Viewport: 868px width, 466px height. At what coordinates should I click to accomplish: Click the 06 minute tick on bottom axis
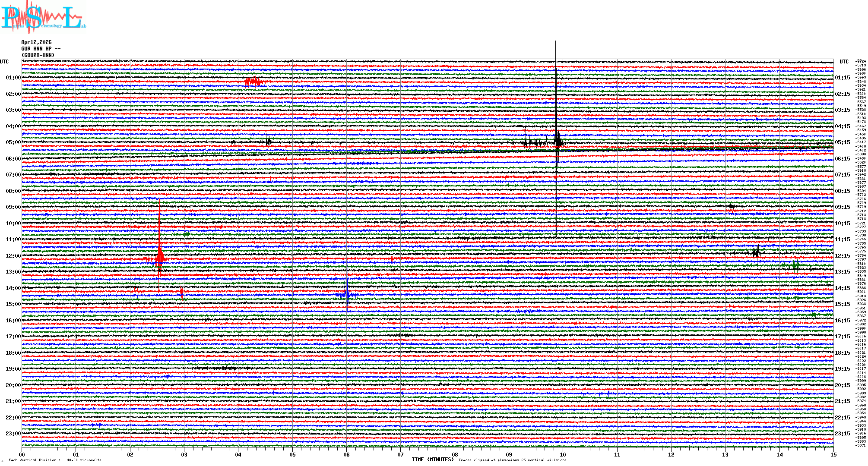click(x=346, y=455)
